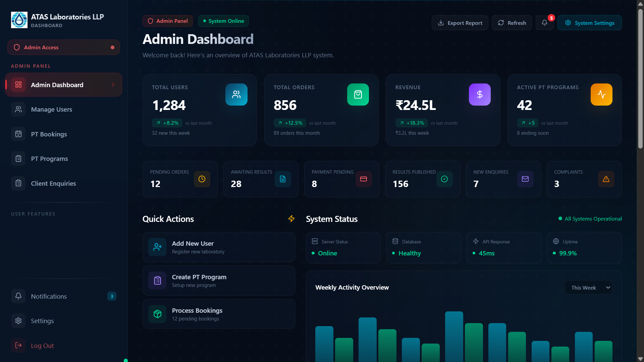
Task: Click the sidebar Settings gear icon
Action: click(18, 321)
